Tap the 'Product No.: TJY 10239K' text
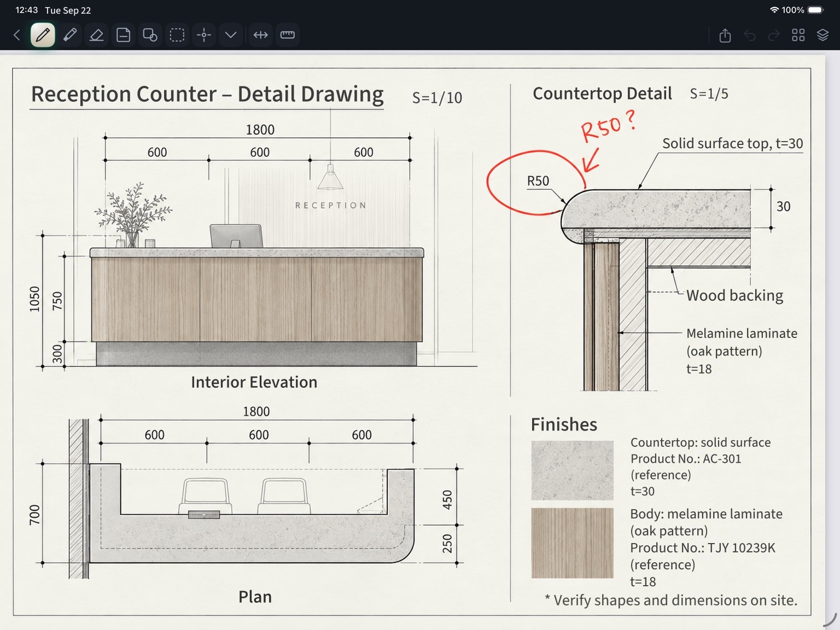This screenshot has height=630, width=840. (703, 548)
